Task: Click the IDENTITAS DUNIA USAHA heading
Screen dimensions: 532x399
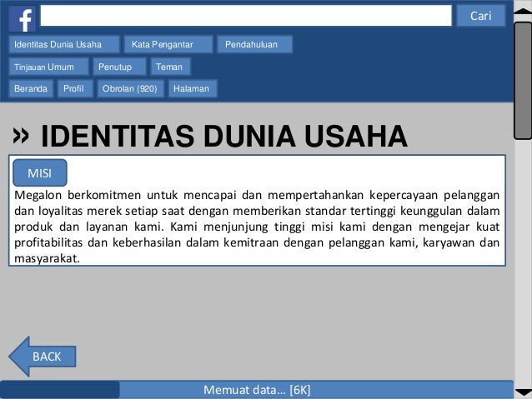Action: pyautogui.click(x=224, y=136)
